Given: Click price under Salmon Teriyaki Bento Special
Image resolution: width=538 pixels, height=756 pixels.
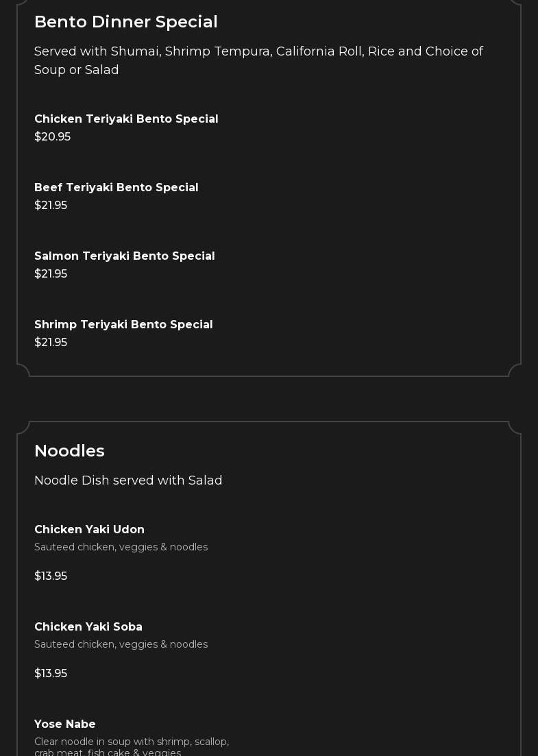Looking at the screenshot, I should click(x=51, y=273).
